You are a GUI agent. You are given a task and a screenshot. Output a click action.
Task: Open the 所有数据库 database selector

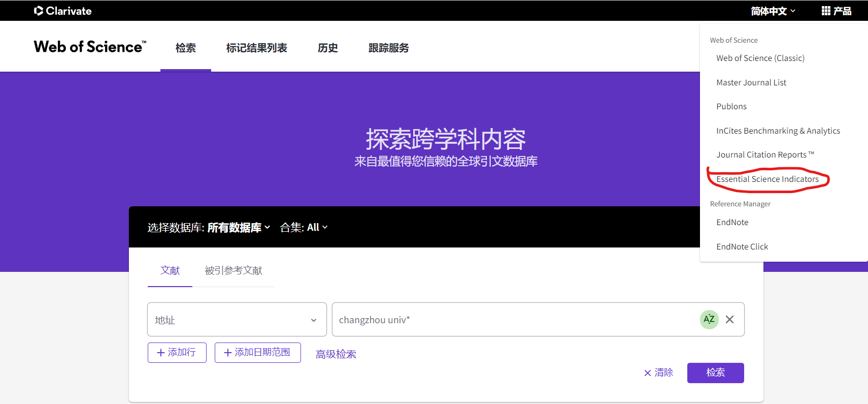coord(239,228)
